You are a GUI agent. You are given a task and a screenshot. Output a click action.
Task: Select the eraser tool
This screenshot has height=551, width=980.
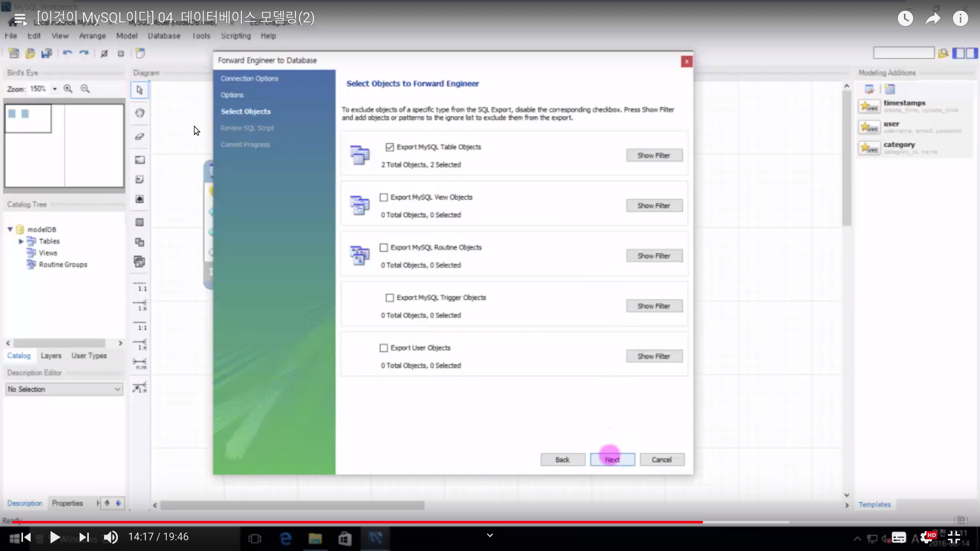(139, 136)
